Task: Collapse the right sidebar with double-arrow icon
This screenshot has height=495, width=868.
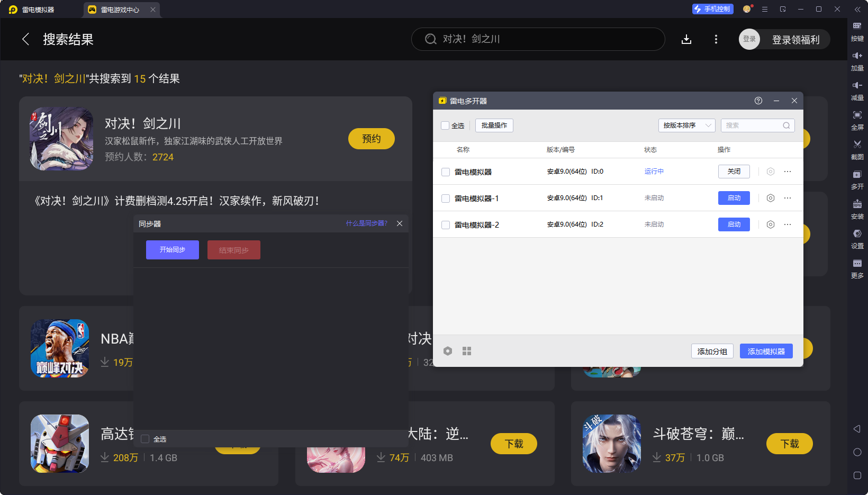Action: (x=857, y=10)
